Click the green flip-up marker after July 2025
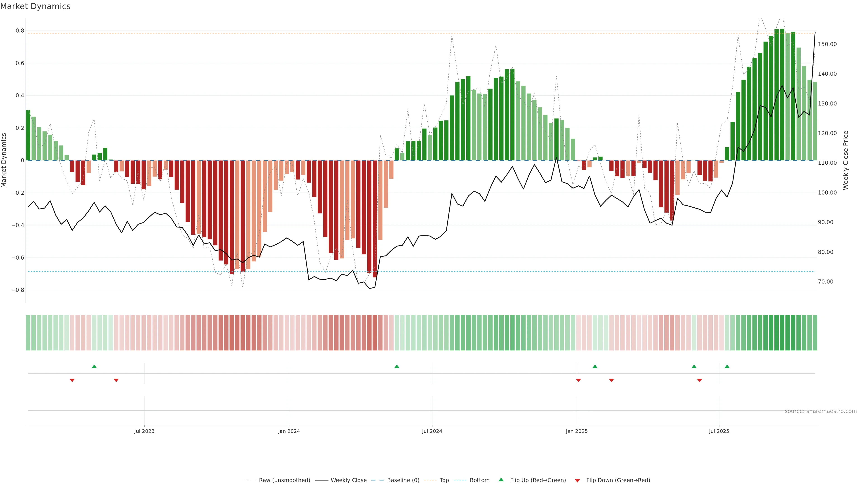The image size is (868, 488). point(727,366)
